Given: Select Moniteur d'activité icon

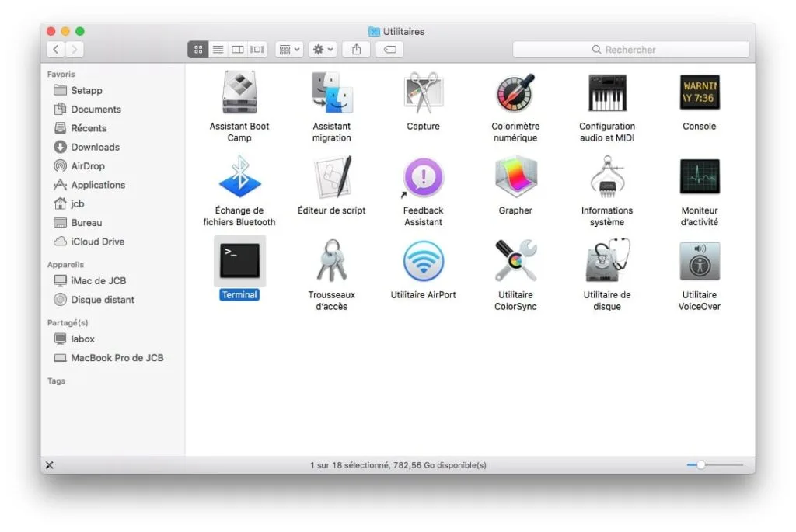Looking at the screenshot, I should click(x=700, y=176).
